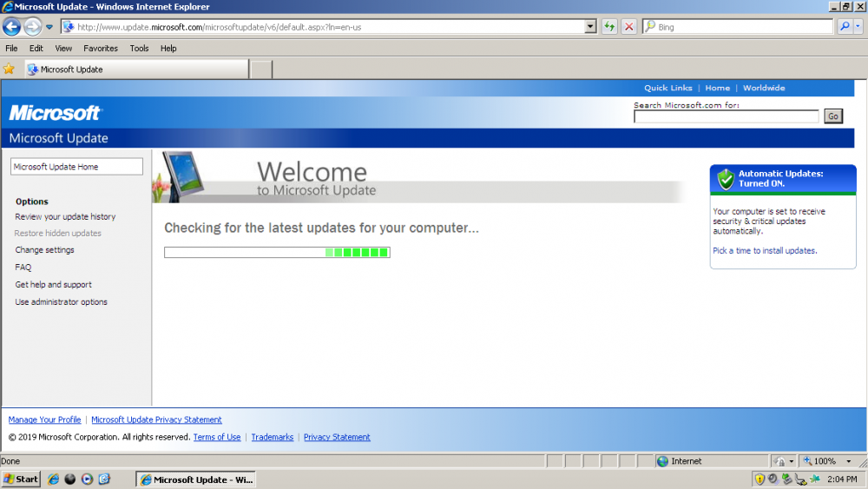Open Get help and support
This screenshot has width=868, height=489.
53,284
